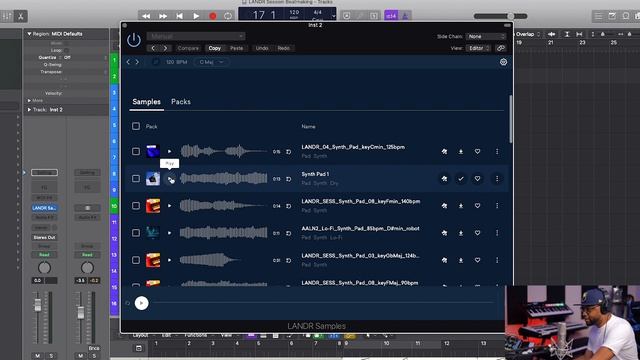Check the LANDR_SESS_Synth_Pad_03 row checkbox
Viewport: 640px width, 360px height.
click(x=136, y=260)
